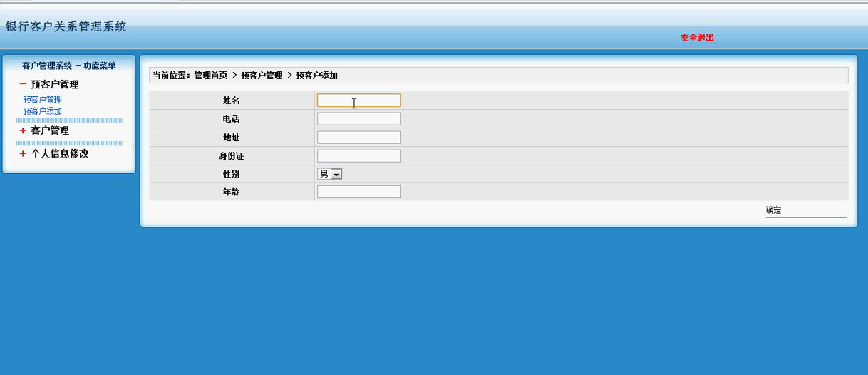Click the 身份证 field label
The width and height of the screenshot is (868, 375).
(232, 156)
